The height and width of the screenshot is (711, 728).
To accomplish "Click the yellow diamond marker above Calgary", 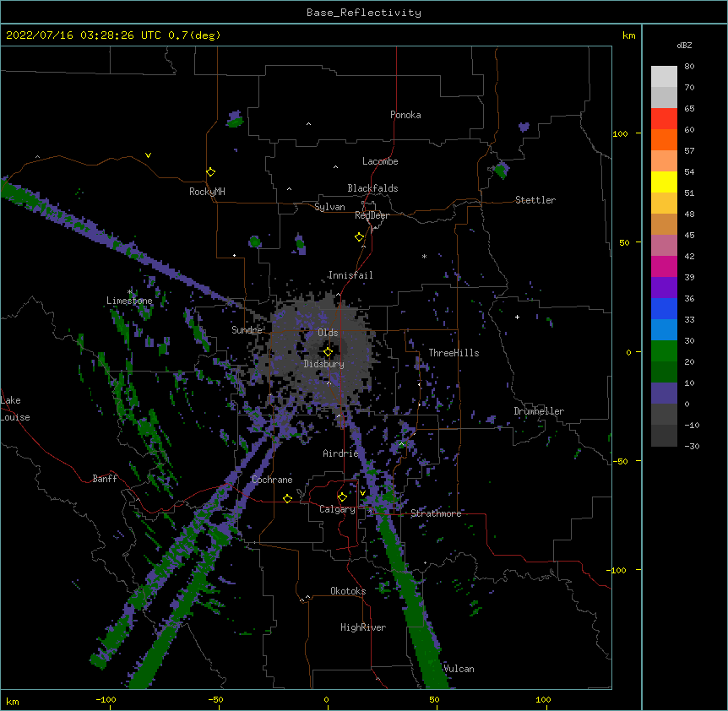I will 342,497.
